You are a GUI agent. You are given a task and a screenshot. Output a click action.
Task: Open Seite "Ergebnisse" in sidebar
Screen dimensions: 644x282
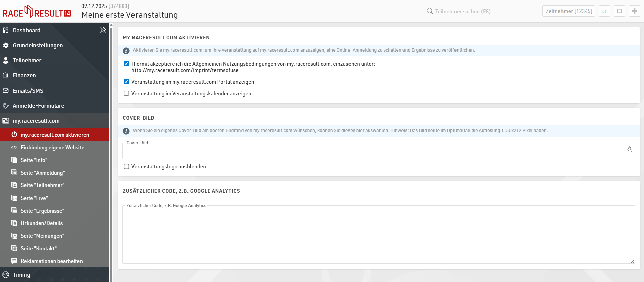42,211
